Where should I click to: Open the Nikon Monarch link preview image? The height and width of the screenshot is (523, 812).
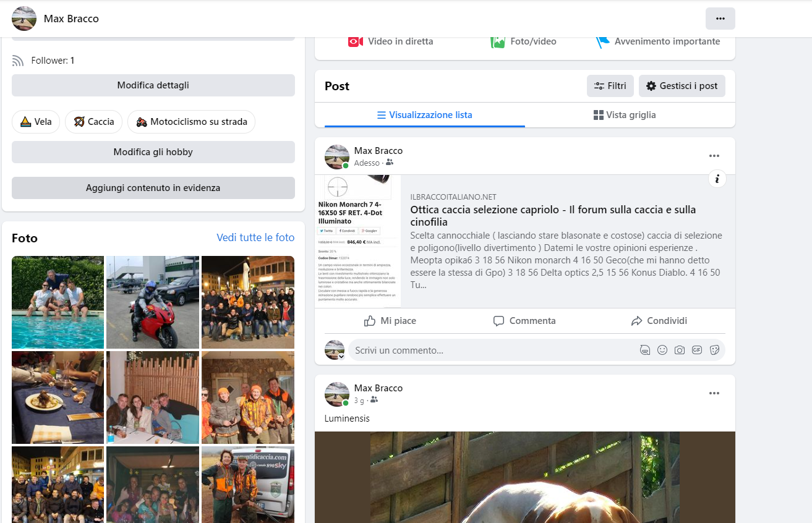coord(358,241)
